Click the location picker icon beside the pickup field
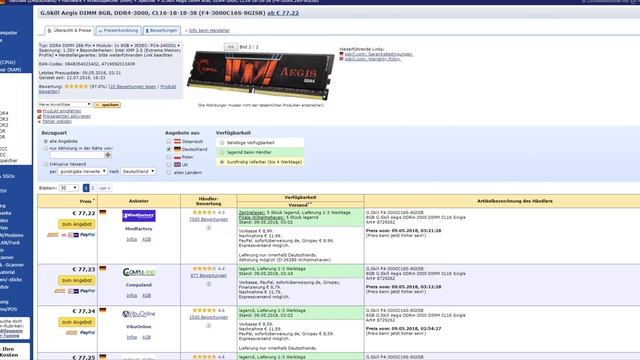Image resolution: width=640 pixels, height=360 pixels. (108, 155)
